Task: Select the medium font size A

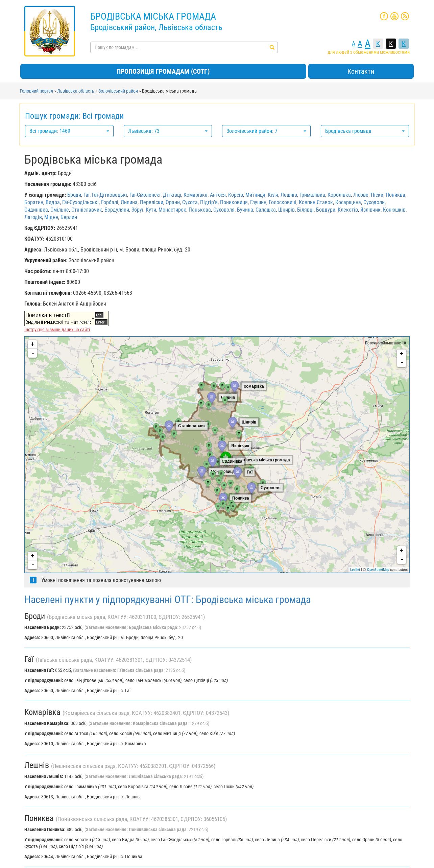Action: point(360,44)
